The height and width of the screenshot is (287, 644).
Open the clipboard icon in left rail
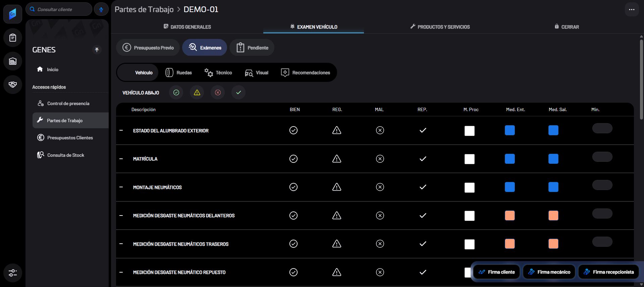[x=13, y=38]
